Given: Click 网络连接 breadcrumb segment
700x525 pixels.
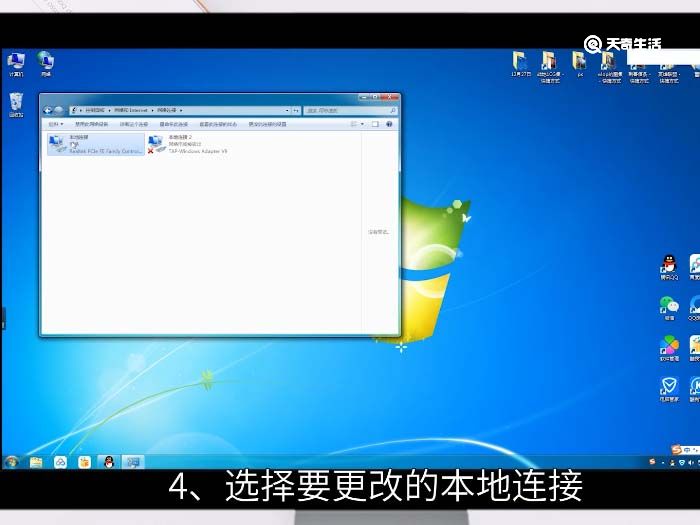Looking at the screenshot, I should point(166,110).
